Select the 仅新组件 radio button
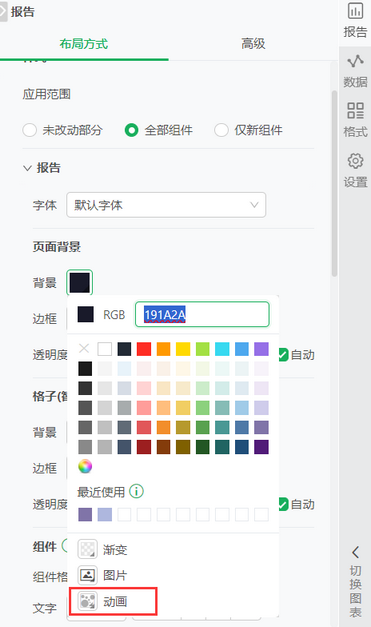Viewport: 371px width, 627px height. pyautogui.click(x=221, y=130)
